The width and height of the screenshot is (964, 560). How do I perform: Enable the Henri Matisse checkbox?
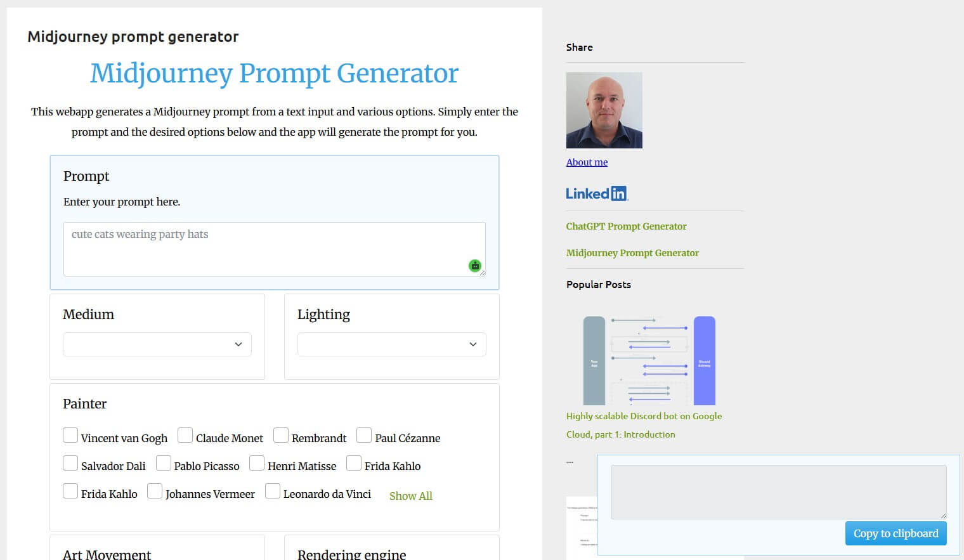pyautogui.click(x=257, y=463)
